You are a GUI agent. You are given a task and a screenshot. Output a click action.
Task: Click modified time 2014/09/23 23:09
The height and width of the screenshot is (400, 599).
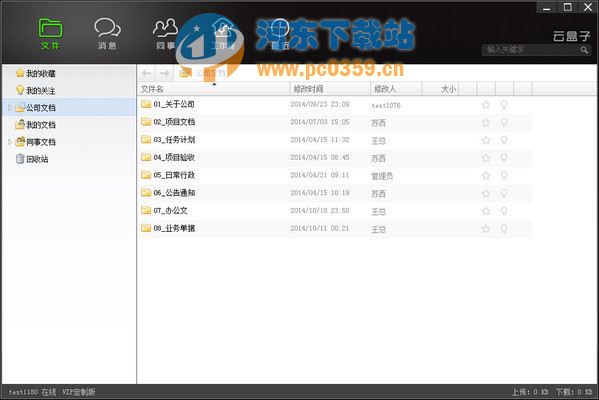pyautogui.click(x=320, y=104)
